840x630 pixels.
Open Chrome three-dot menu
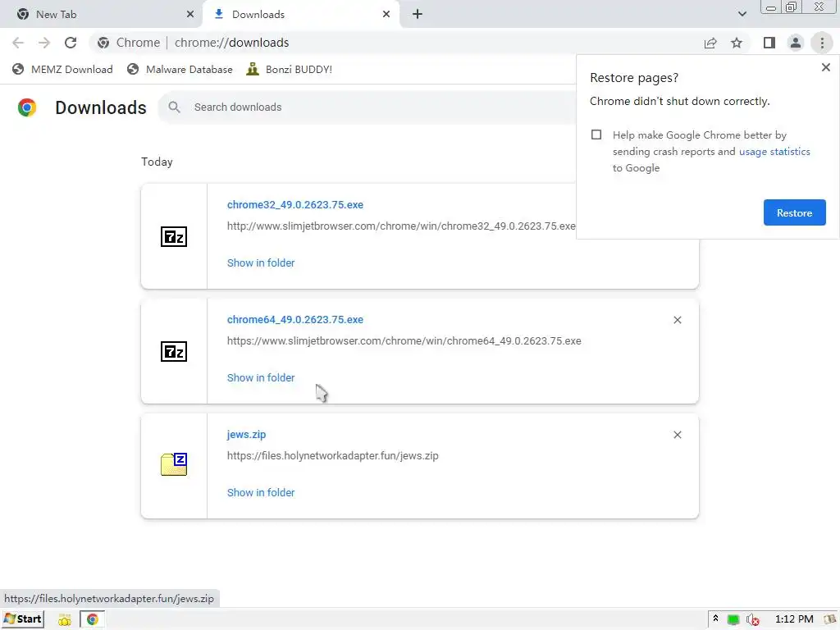[x=822, y=43]
